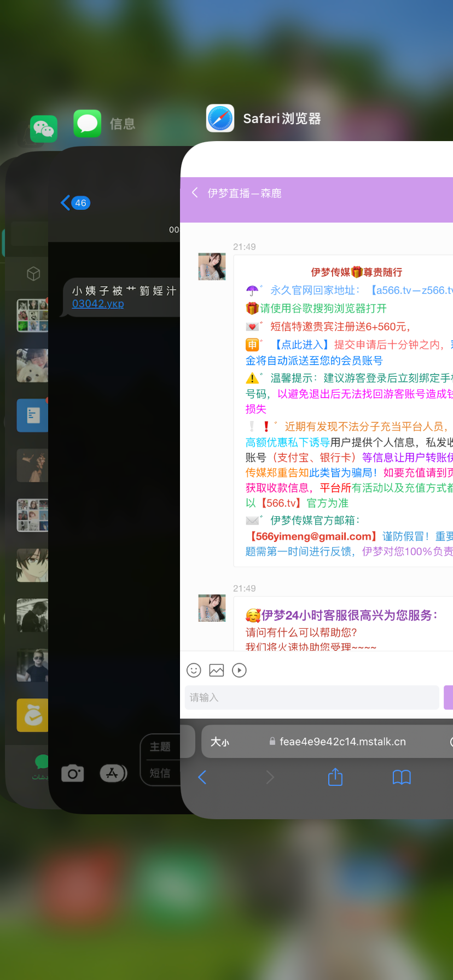Tap the feae4e9e42c14.mstalk.cn address bar
This screenshot has height=980, width=453.
pos(342,742)
